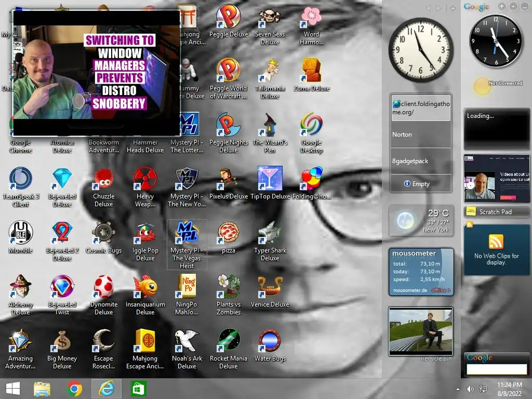Open Windows Store from the taskbar
This screenshot has width=532, height=399.
tap(138, 389)
